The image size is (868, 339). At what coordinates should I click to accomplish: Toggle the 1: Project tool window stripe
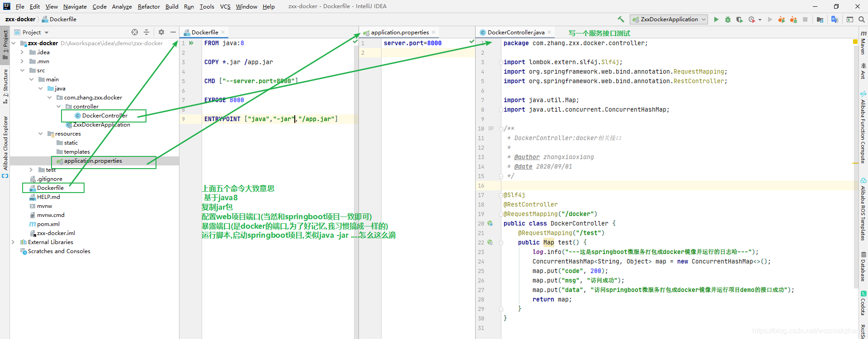click(5, 45)
